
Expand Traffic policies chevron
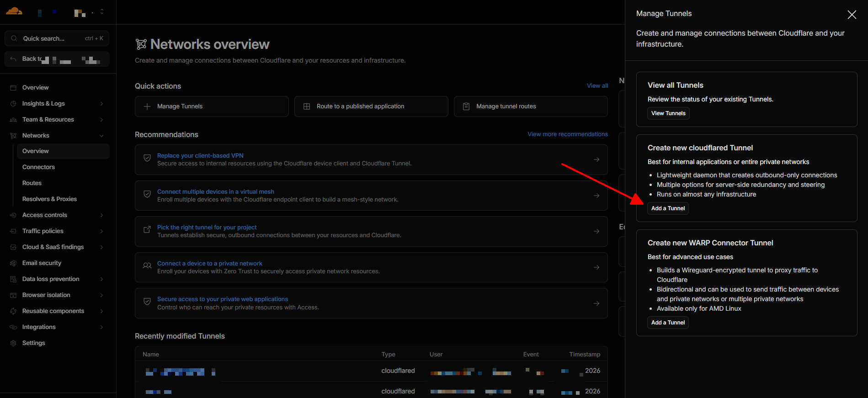(101, 231)
